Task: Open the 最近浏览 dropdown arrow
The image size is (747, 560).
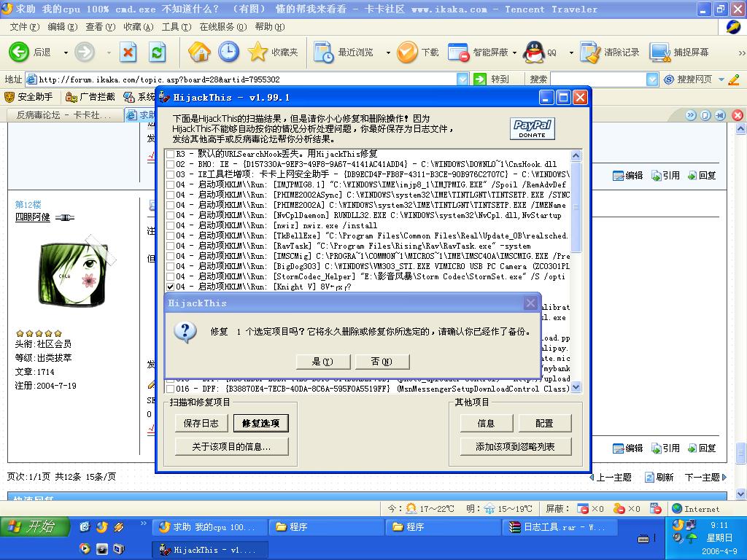Action: pos(388,52)
